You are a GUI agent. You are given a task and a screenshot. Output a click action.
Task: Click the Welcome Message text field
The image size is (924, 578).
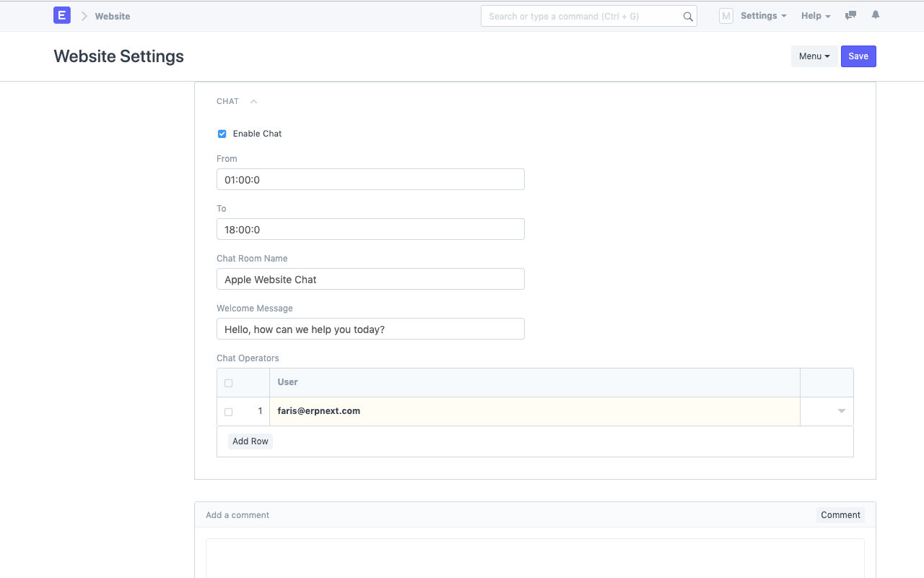[x=370, y=329]
